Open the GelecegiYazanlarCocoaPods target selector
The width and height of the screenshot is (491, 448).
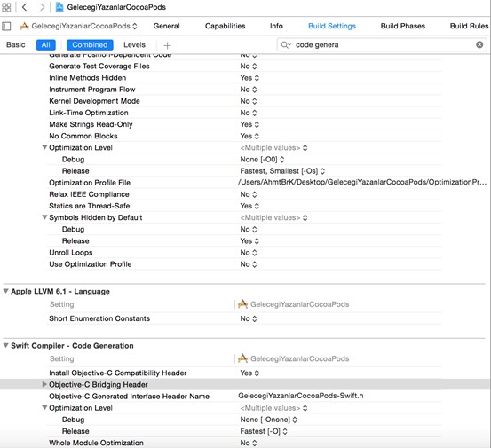79,26
